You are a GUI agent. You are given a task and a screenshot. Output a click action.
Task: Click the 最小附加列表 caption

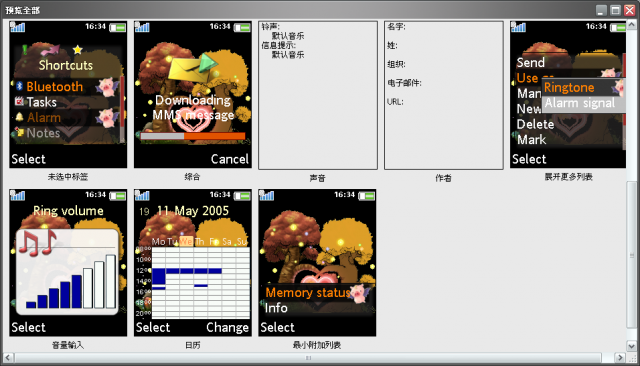317,345
